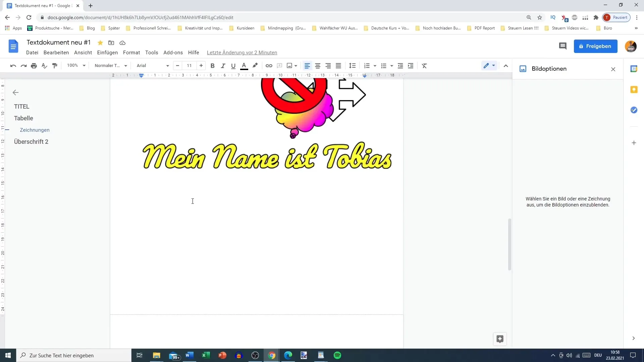
Task: Open Excel from the Windows taskbar
Action: [x=206, y=355]
